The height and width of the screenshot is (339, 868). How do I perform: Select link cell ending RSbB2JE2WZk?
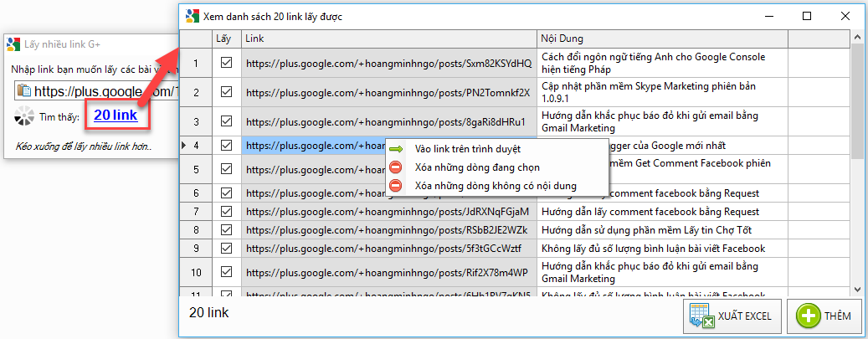click(388, 230)
